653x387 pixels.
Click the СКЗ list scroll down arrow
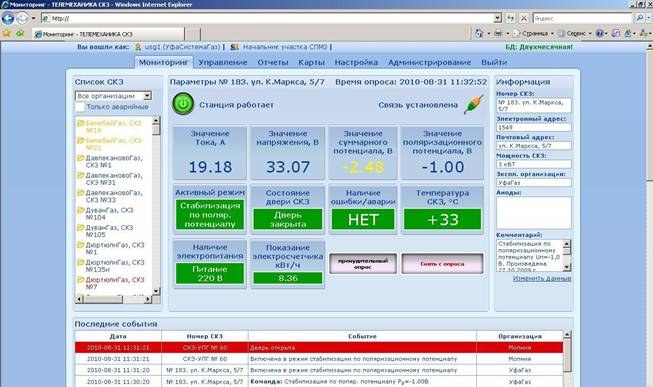coord(156,291)
